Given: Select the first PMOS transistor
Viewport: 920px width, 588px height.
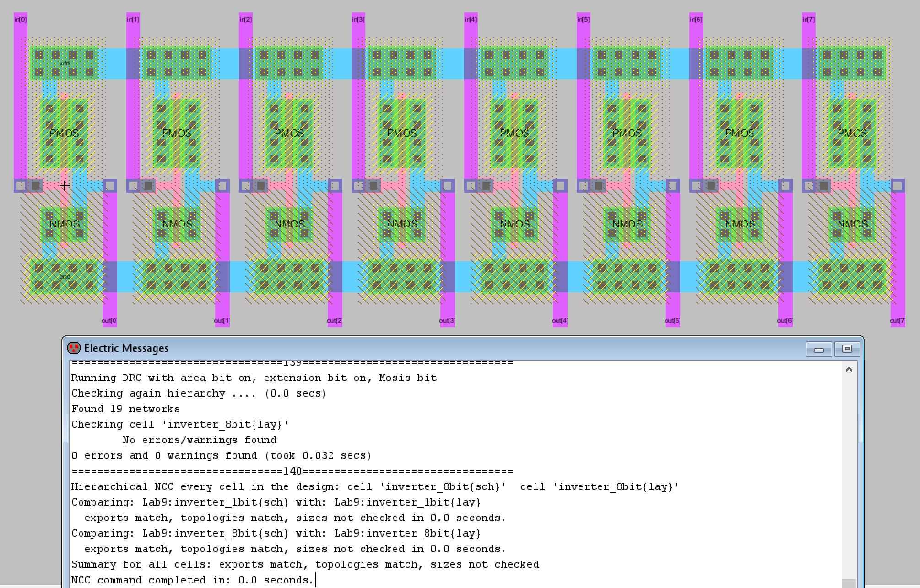Looking at the screenshot, I should (x=64, y=133).
